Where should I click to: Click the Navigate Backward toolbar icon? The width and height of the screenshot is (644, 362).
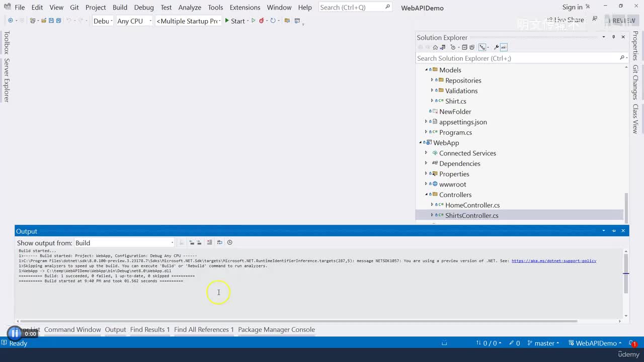pos(11,21)
